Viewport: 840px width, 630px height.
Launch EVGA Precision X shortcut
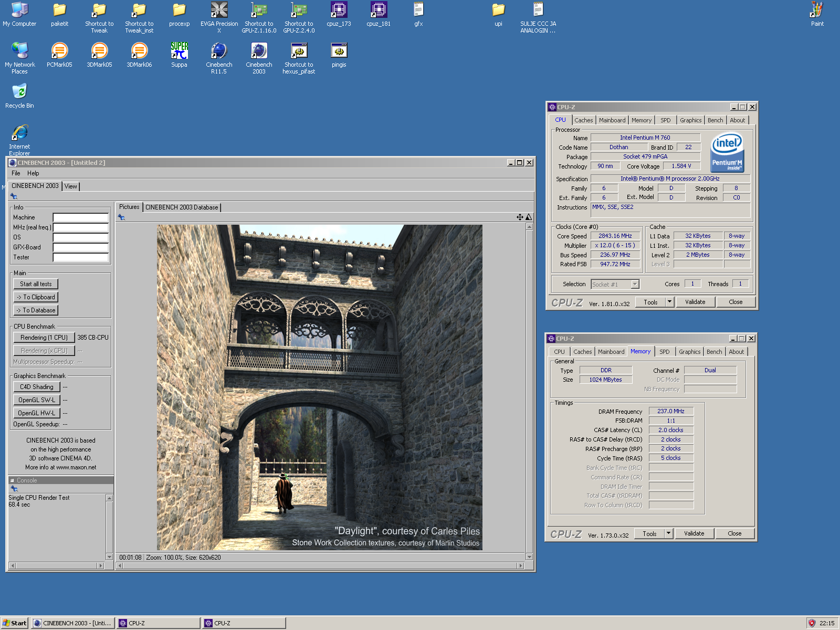click(219, 17)
